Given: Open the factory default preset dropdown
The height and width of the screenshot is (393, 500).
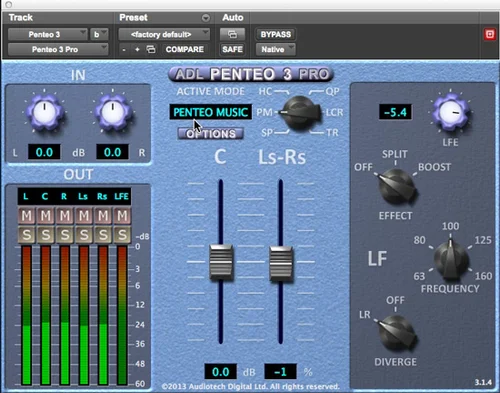Looking at the screenshot, I should [x=164, y=34].
